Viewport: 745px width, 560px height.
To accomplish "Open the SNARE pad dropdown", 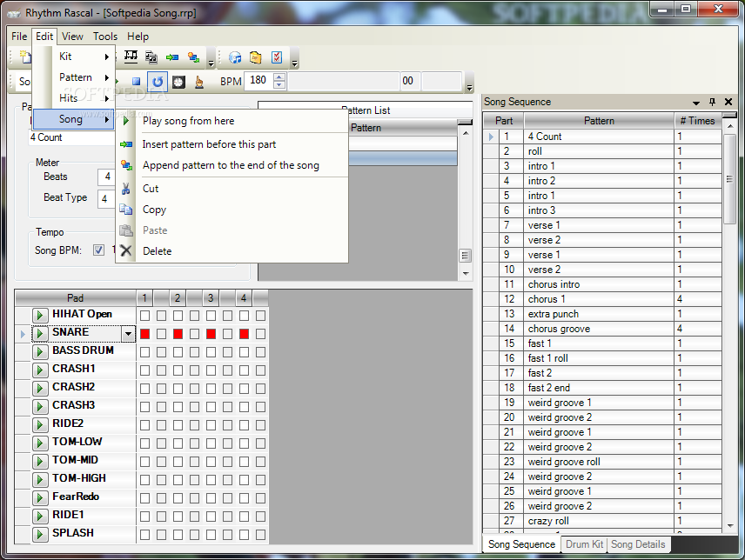I will [128, 334].
